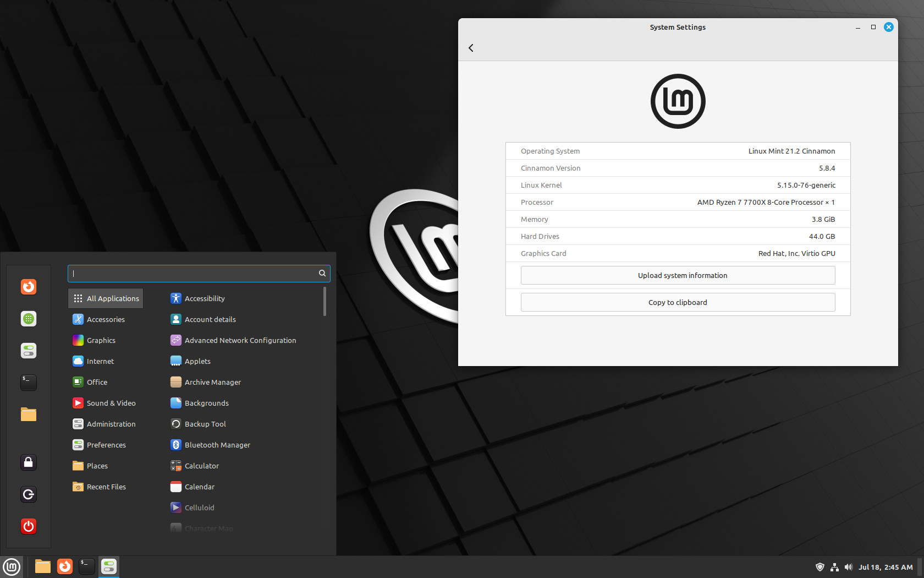Click the red power/shutdown icon
This screenshot has width=924, height=578.
tap(29, 526)
